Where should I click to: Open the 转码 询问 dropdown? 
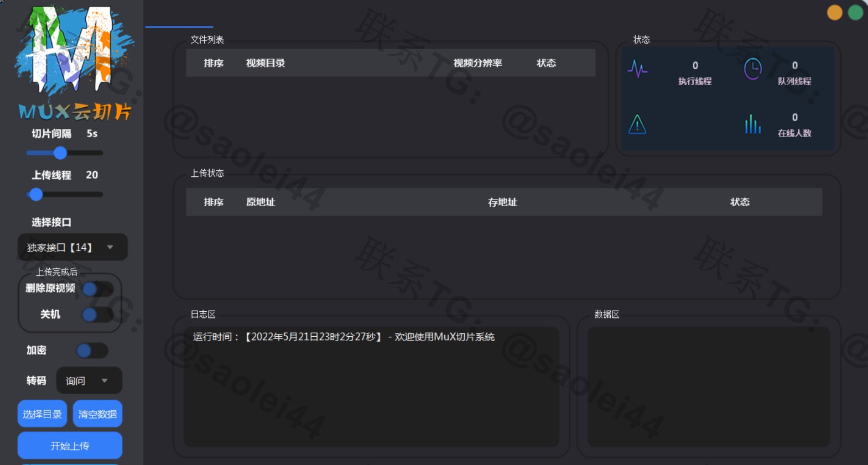(89, 380)
